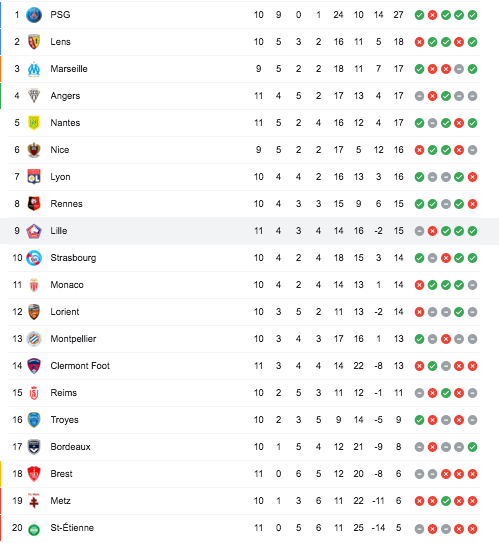
Task: Click Lille's most recent green win indicator
Action: pyautogui.click(x=472, y=231)
